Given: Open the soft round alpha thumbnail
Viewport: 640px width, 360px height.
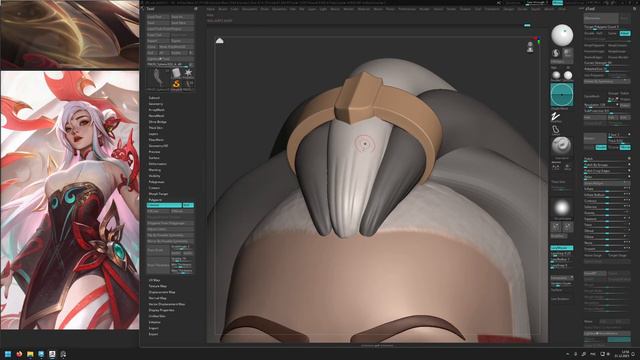Looking at the screenshot, I should click(x=562, y=208).
